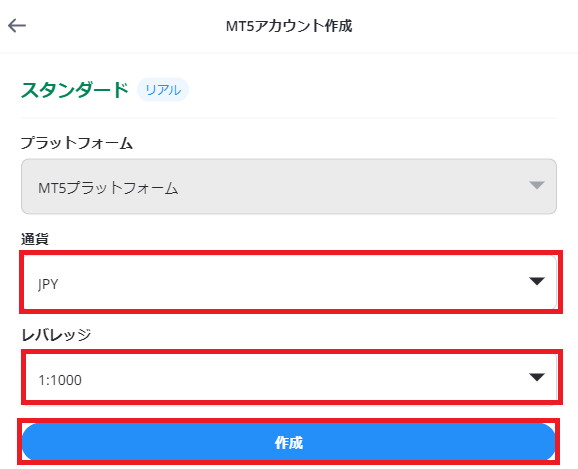Screen dimensions: 578x469
Task: Click the 作成 label text on blue button
Action: (289, 442)
